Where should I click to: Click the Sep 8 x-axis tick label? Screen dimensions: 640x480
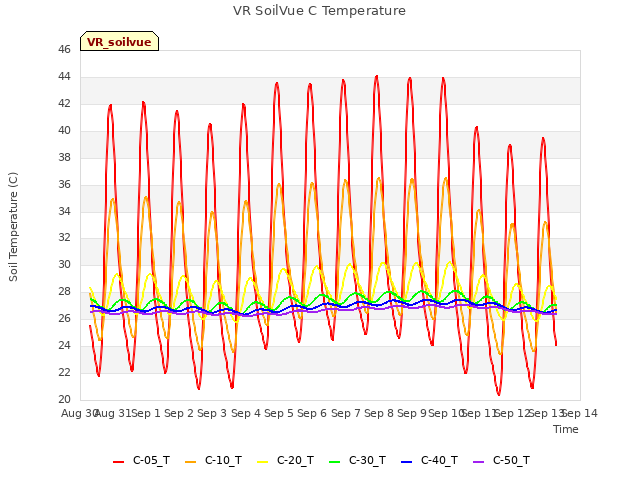click(x=379, y=413)
